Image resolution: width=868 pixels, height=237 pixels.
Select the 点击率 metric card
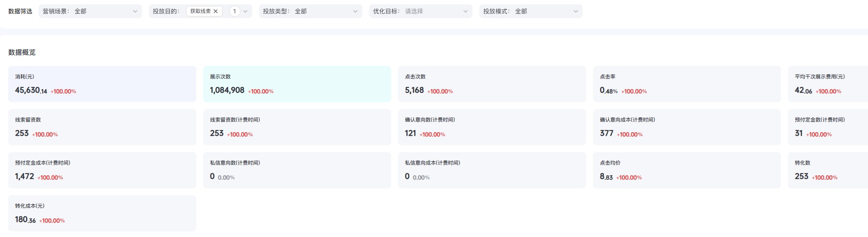pyautogui.click(x=687, y=84)
